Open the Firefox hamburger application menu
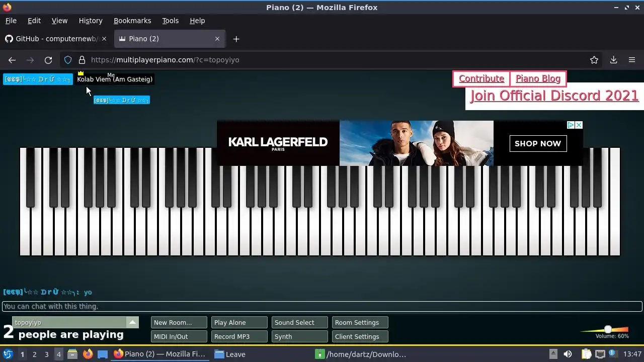644x362 pixels. click(x=632, y=60)
